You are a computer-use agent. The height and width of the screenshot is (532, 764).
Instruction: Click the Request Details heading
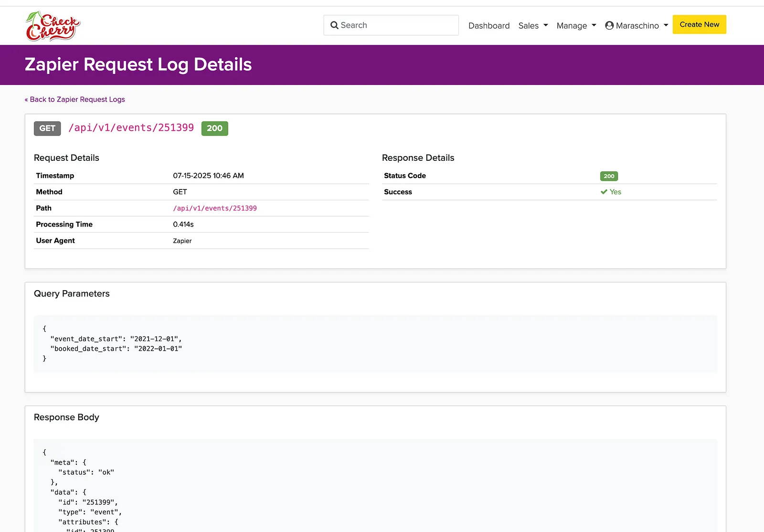click(x=66, y=158)
